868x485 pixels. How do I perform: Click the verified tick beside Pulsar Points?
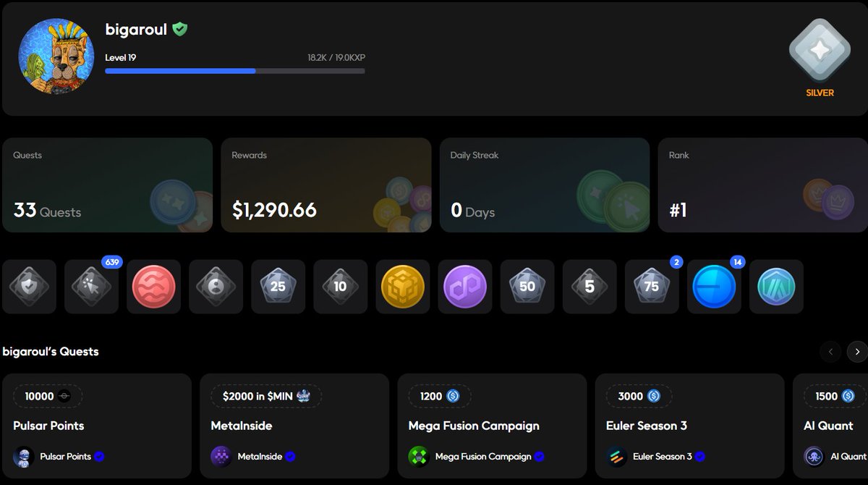(99, 457)
